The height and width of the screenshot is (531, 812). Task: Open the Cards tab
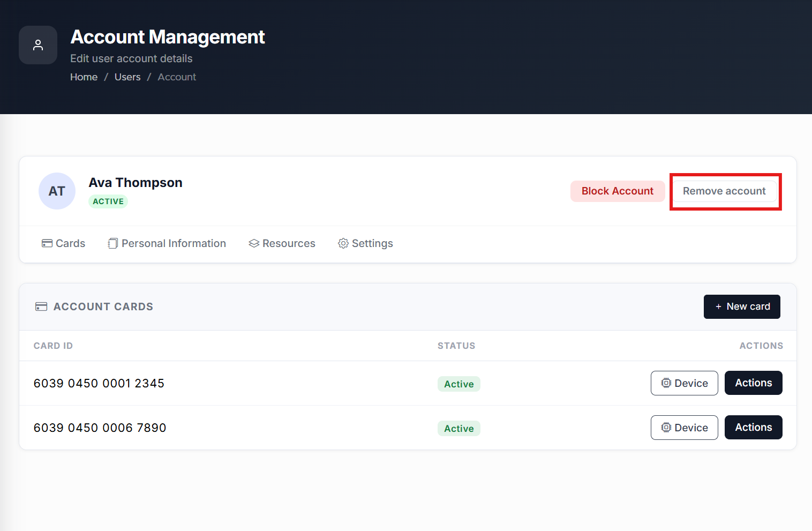click(63, 243)
